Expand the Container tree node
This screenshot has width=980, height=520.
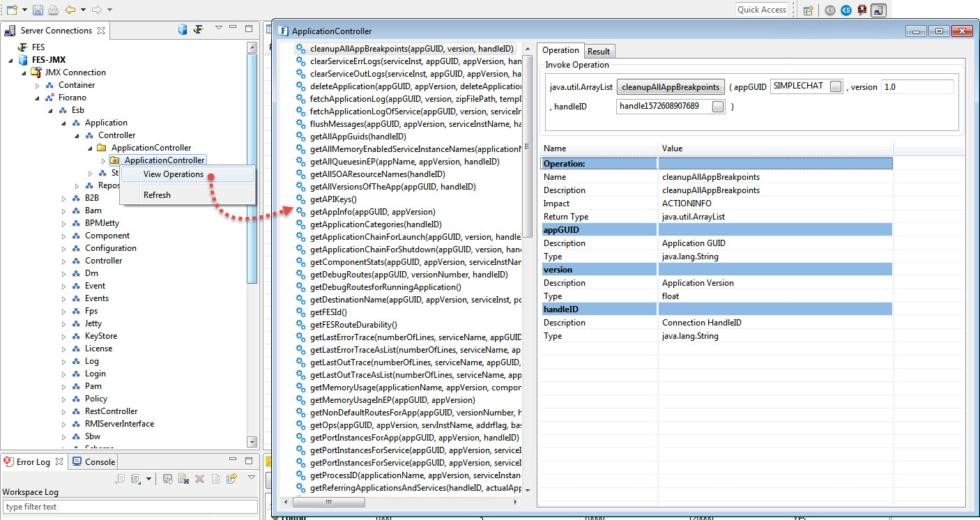tap(38, 85)
